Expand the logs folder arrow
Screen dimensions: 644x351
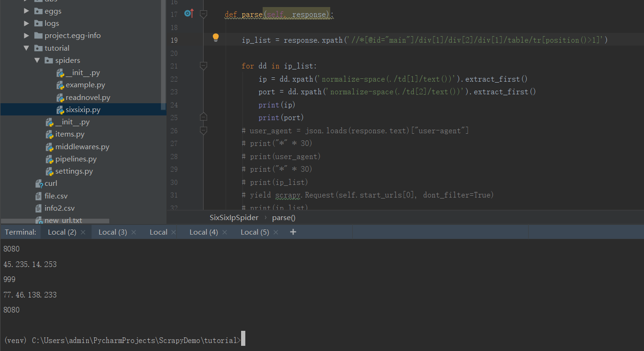[x=27, y=23]
